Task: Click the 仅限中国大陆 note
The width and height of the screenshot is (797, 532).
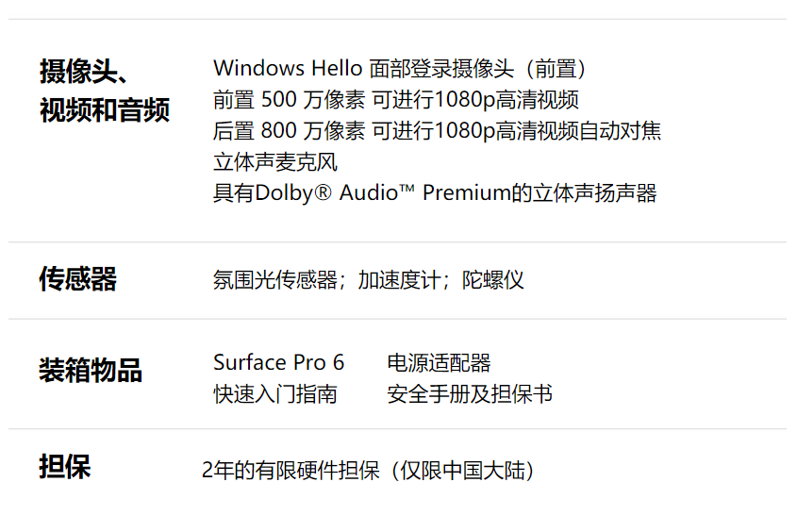Action: pos(462,471)
